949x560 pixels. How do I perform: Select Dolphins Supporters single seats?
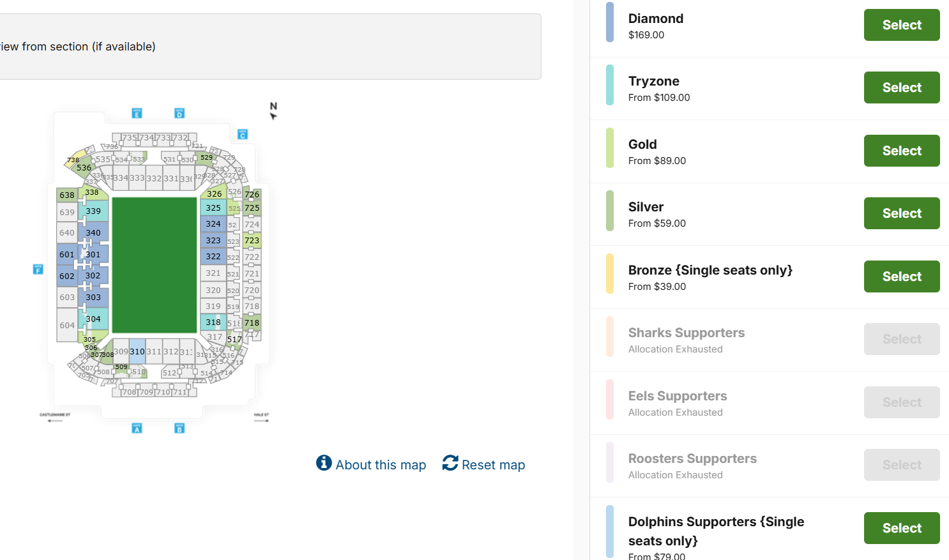[902, 528]
